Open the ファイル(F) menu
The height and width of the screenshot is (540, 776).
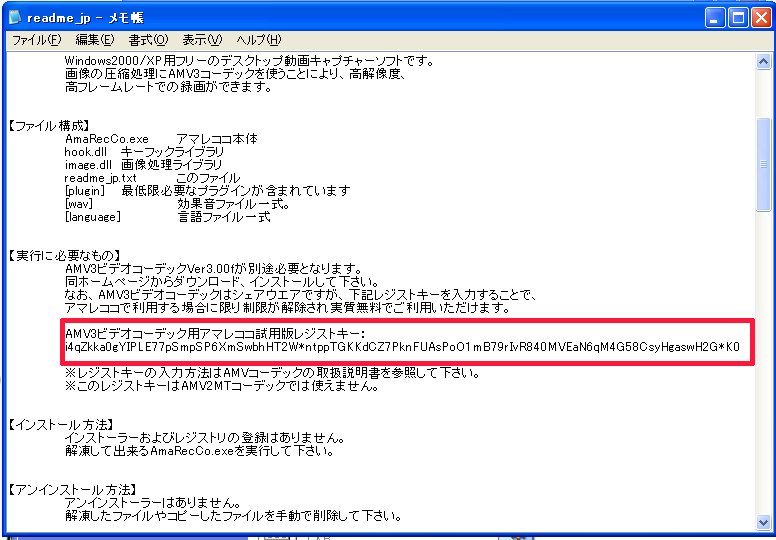36,40
